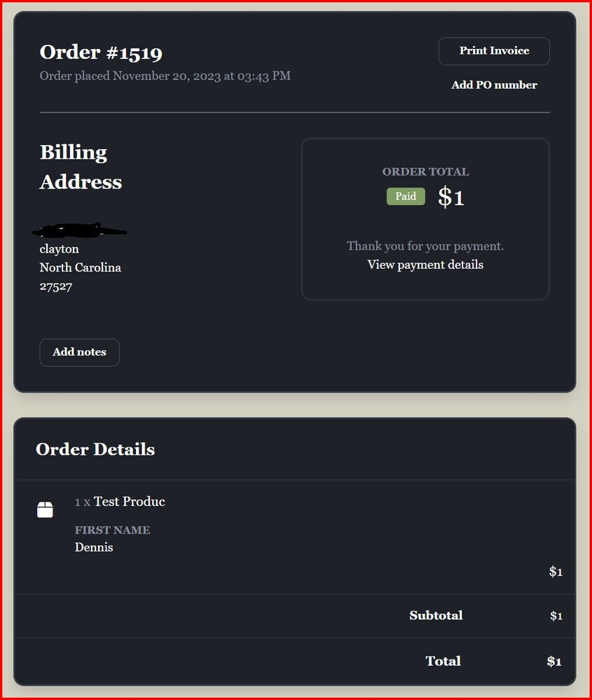Click the zip code 27527
Screen dimensions: 592x700
[56, 286]
